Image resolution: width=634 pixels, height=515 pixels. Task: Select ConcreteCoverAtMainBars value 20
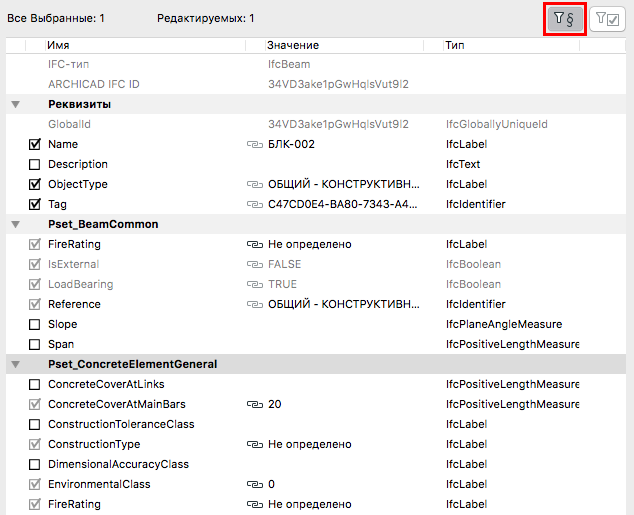tap(275, 404)
